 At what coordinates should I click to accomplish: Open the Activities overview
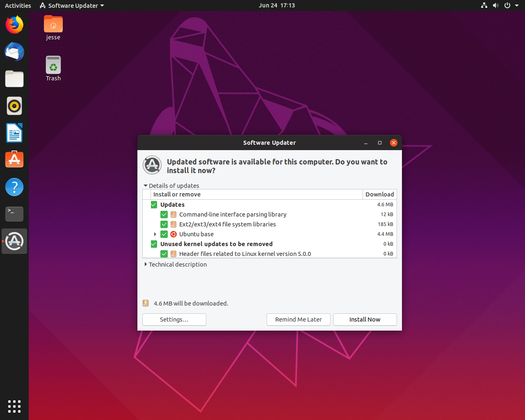coord(18,6)
